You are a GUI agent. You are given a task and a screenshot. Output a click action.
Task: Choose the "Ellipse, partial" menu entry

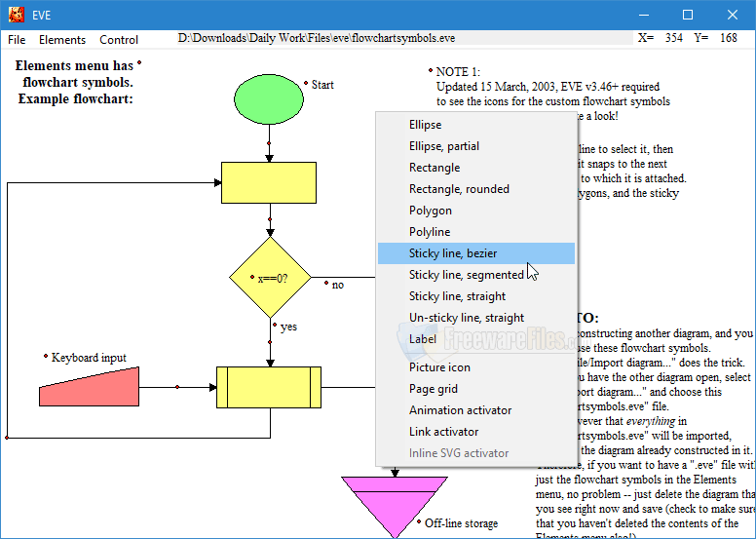tap(475, 146)
